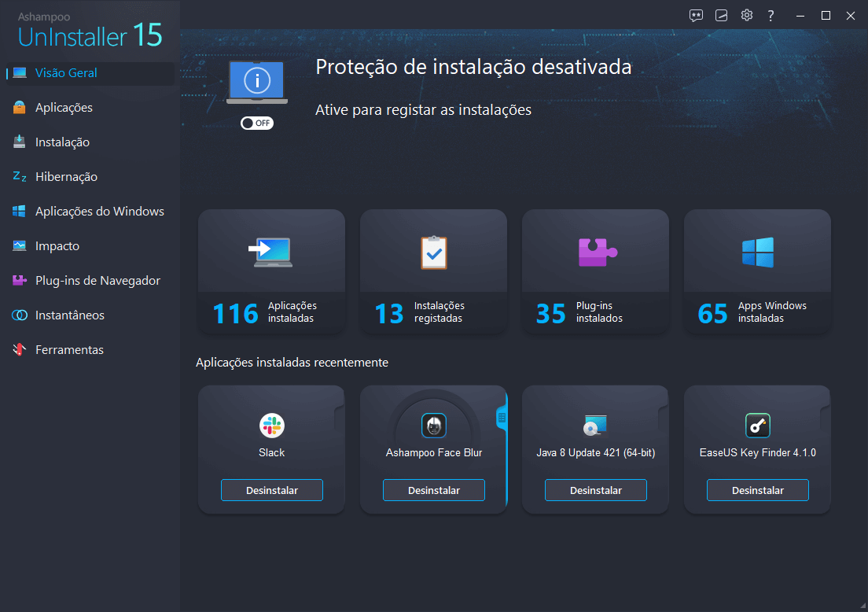Click the purple plug-ins puzzle icon
Screen dimensions: 868x612
(x=598, y=252)
